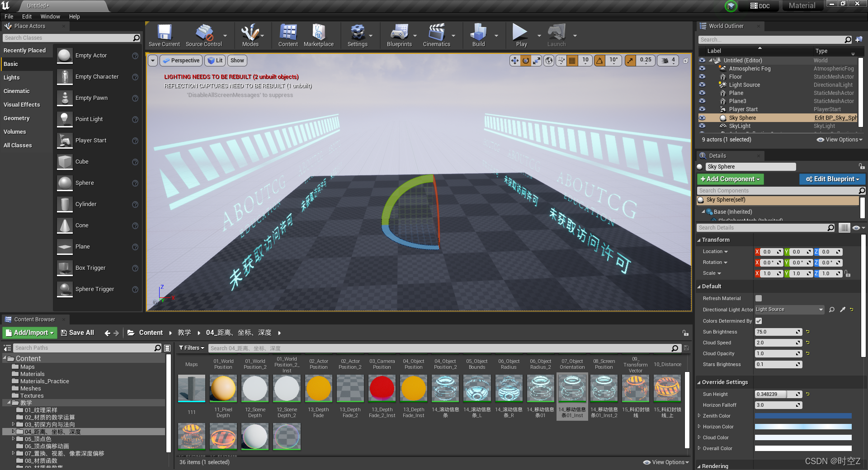Open the Settings toolbar icon
This screenshot has width=868, height=470.
357,35
